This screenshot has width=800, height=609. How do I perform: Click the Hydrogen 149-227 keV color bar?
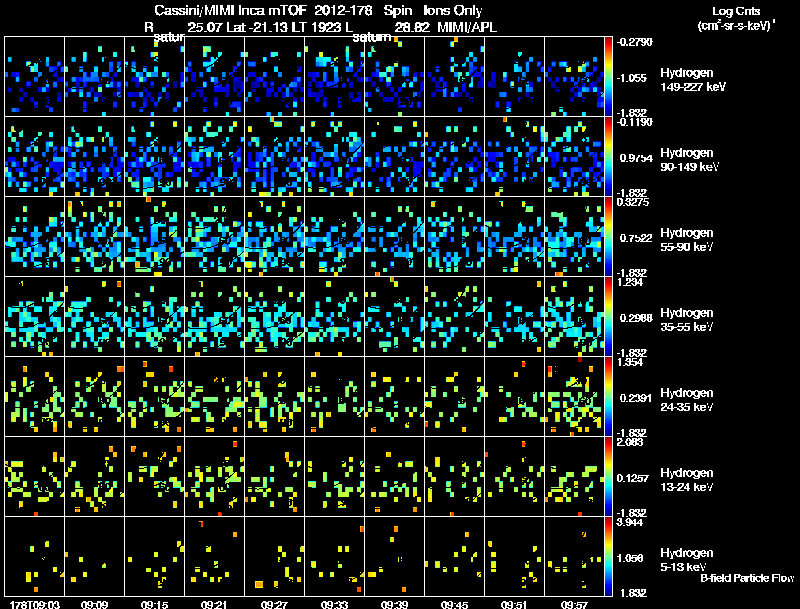608,77
